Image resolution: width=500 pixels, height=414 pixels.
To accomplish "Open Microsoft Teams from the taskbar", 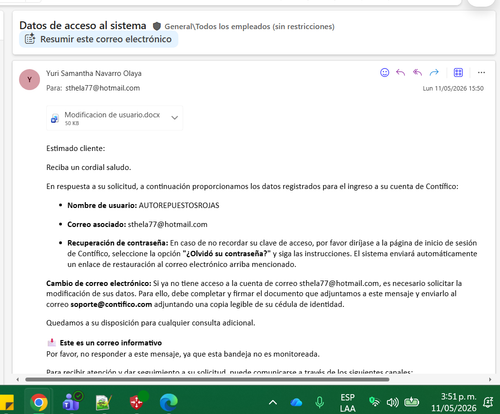I will [72, 402].
